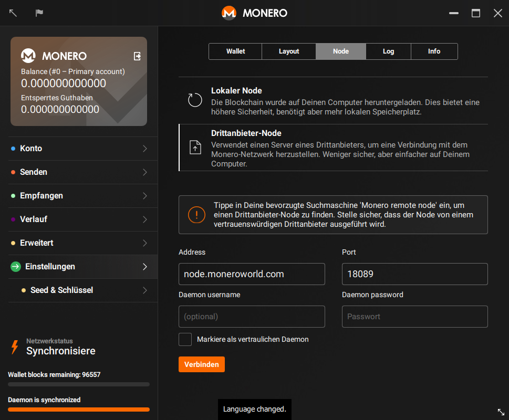This screenshot has width=509, height=420.
Task: Minimize the Monero window
Action: (454, 13)
